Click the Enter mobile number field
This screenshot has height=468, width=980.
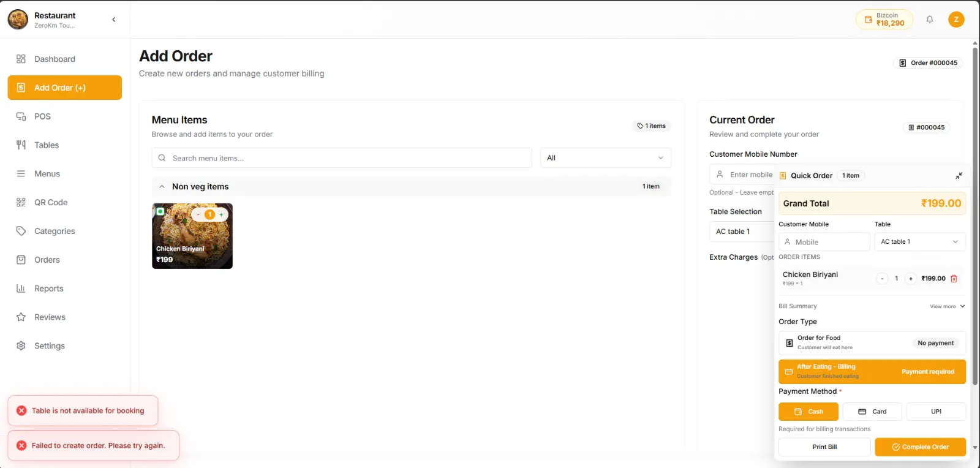742,175
